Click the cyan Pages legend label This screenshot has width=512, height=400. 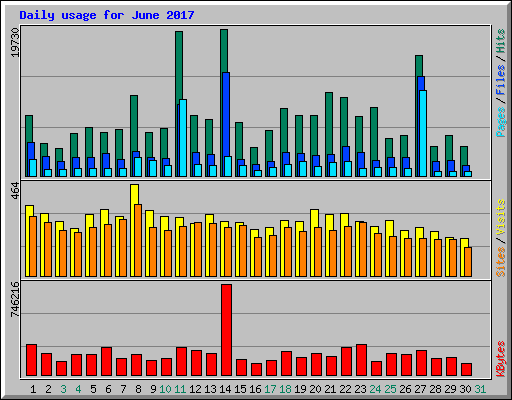[x=501, y=122]
